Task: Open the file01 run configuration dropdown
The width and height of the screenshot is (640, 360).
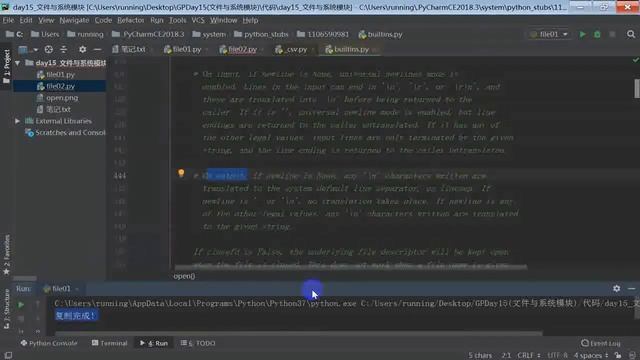Action: [x=549, y=34]
